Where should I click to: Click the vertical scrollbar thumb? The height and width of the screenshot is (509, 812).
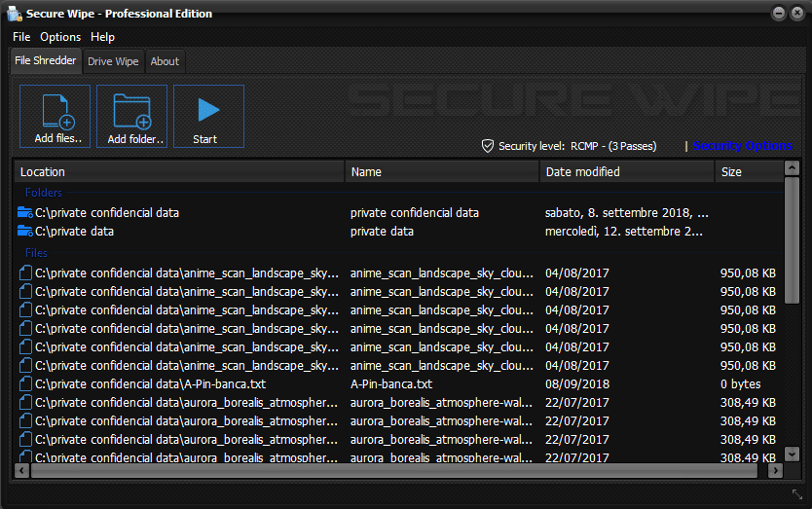[x=792, y=240]
